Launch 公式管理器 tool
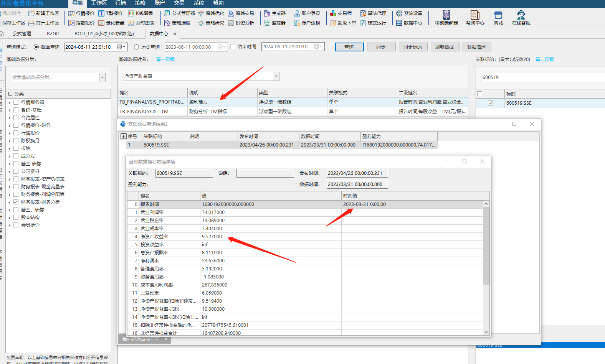Screen dimensions: 605x364 (x=180, y=13)
